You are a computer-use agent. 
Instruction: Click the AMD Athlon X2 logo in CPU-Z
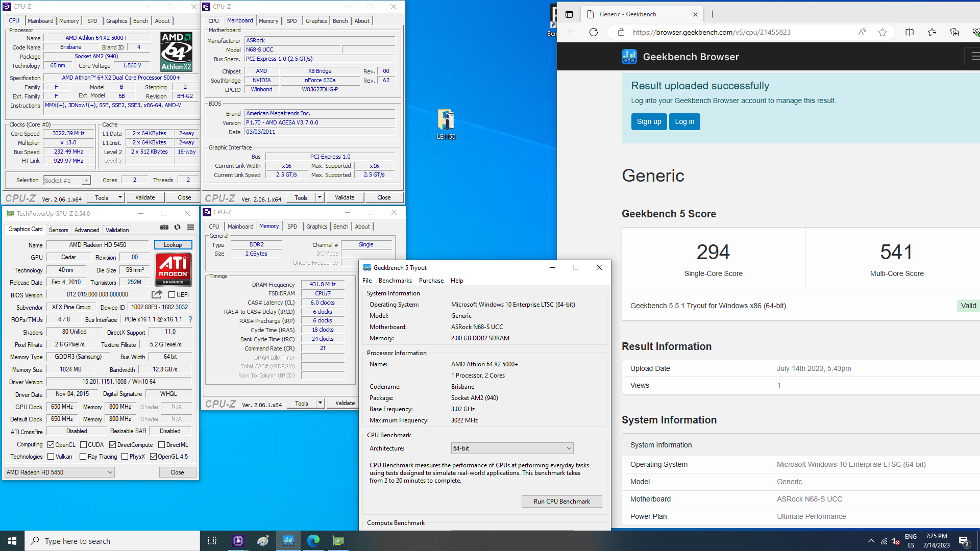pos(176,52)
